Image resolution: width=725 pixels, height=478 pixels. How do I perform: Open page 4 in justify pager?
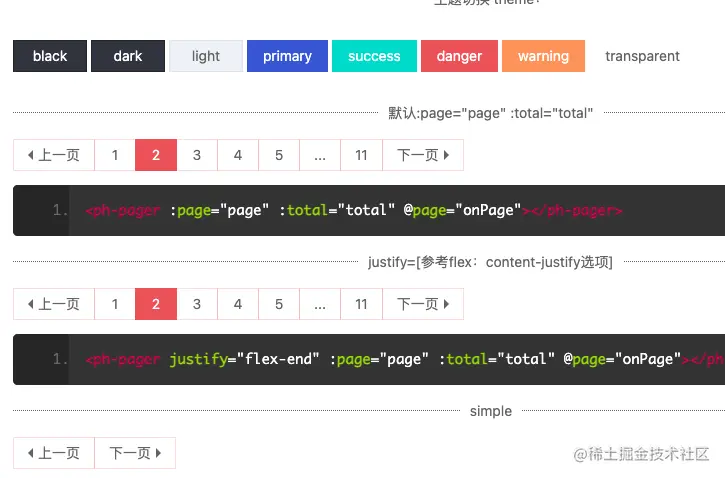(238, 304)
